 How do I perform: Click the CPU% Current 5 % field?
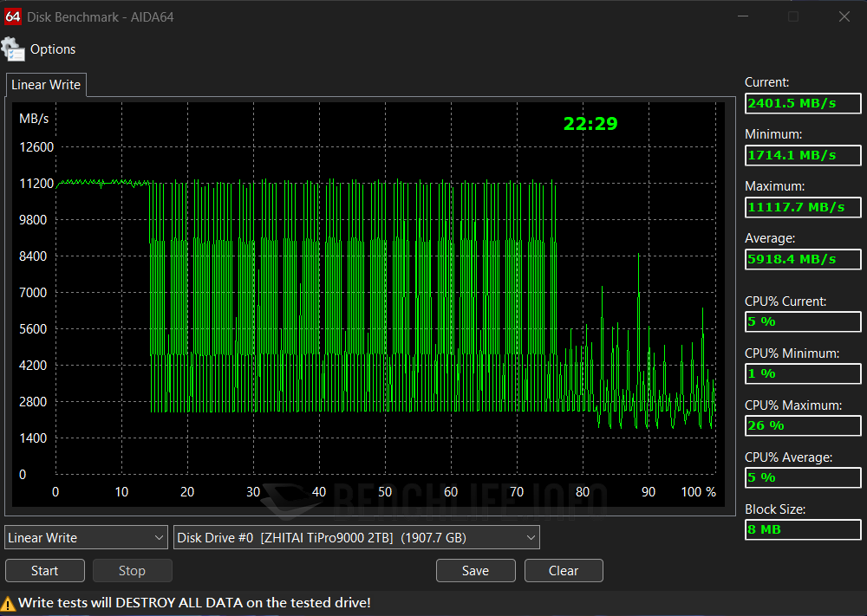pos(803,321)
